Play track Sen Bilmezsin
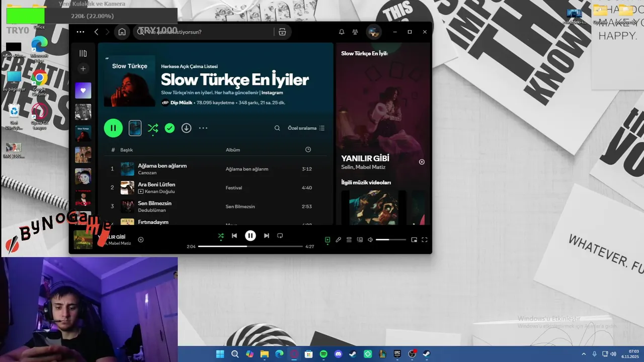 [x=154, y=203]
